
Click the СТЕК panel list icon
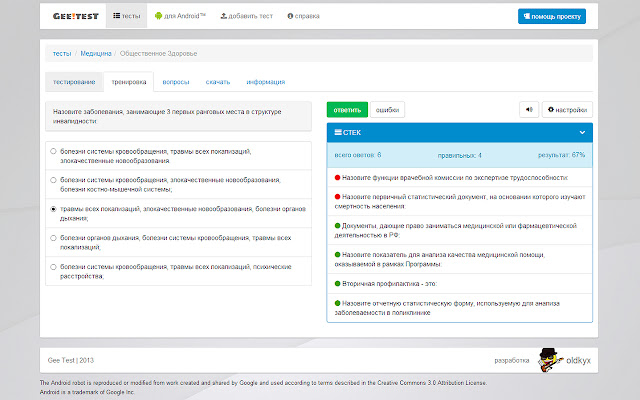(x=338, y=132)
